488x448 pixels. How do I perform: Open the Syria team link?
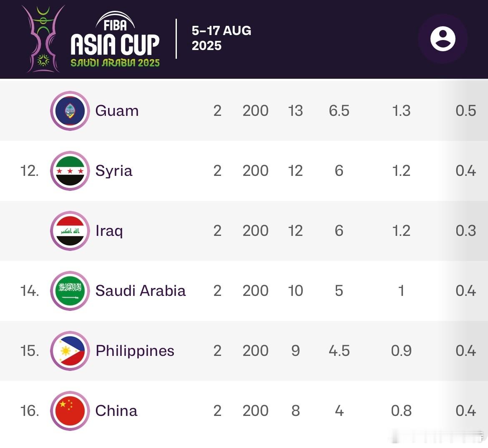[x=113, y=171]
